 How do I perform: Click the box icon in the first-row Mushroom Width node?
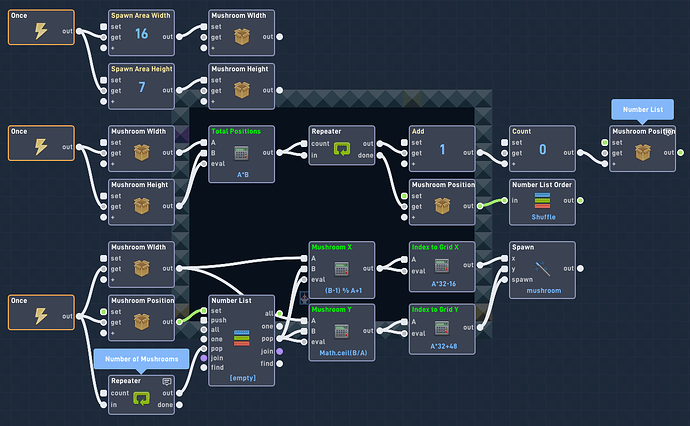(x=242, y=37)
